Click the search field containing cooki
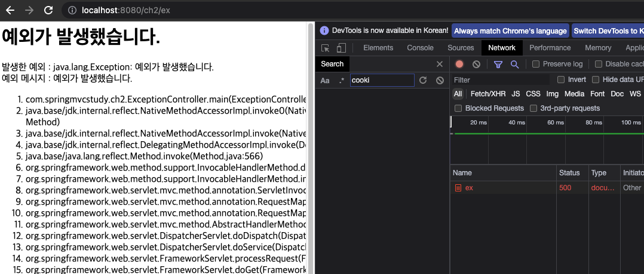 coord(382,80)
